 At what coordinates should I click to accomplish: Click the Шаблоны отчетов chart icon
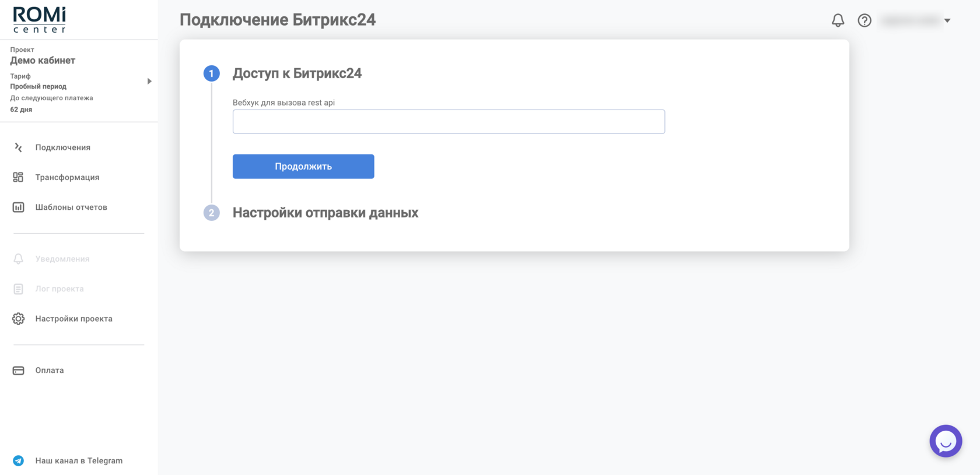click(18, 207)
